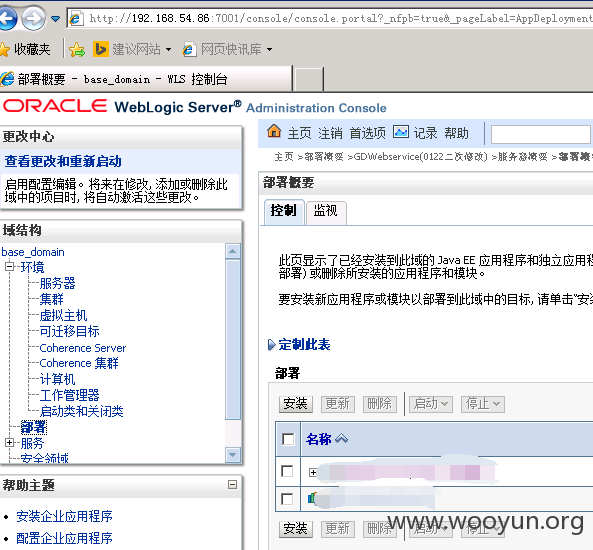Open base_domain root tree node
The image size is (593, 550).
pyautogui.click(x=33, y=252)
